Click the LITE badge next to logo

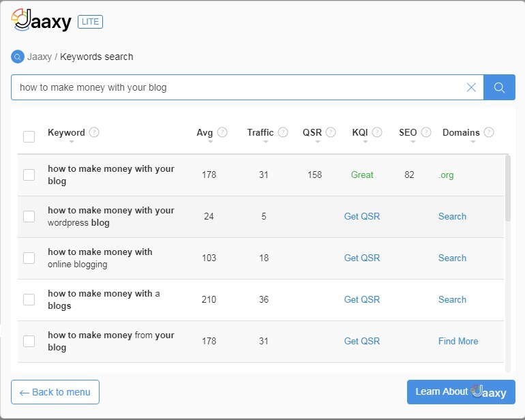coord(90,22)
